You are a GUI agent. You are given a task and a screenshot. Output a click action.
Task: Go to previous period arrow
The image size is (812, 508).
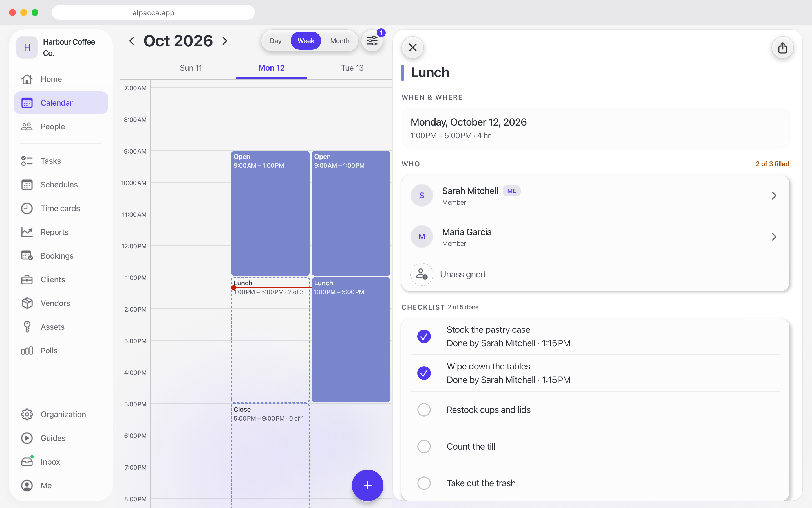[x=132, y=41]
